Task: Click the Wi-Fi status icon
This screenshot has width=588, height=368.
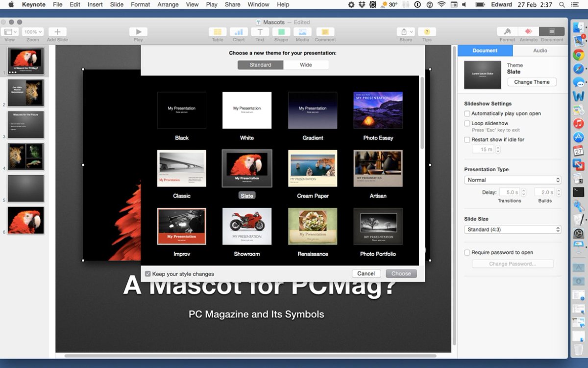Action: (x=441, y=4)
